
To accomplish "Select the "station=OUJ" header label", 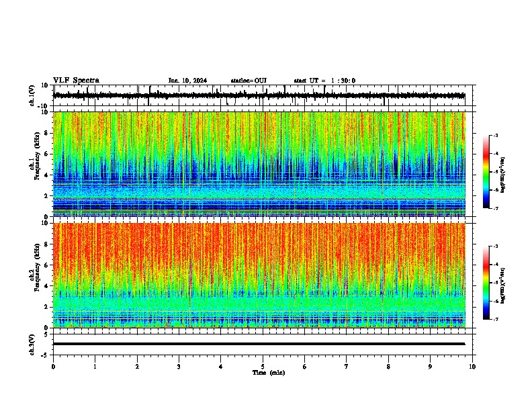I will [x=249, y=81].
